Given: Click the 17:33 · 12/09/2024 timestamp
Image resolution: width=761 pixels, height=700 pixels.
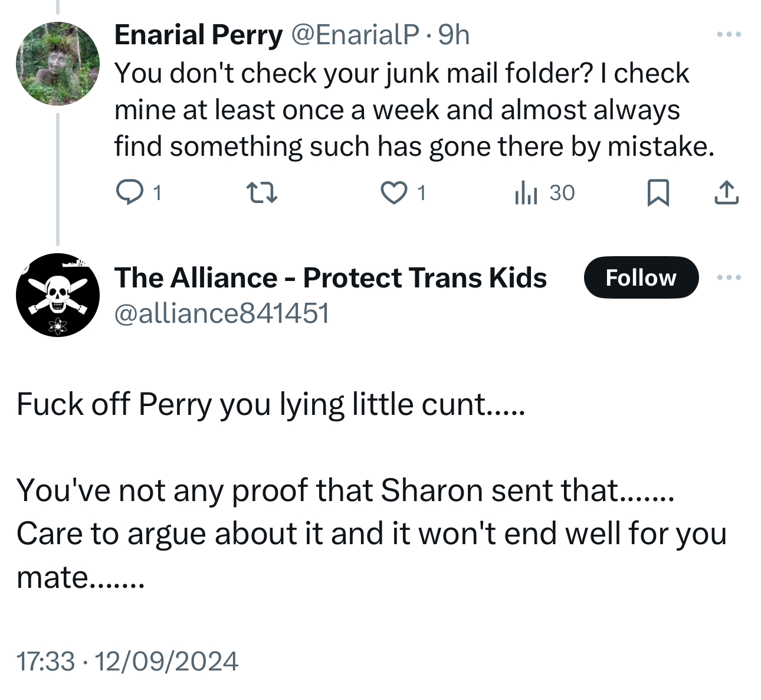Looking at the screenshot, I should (x=127, y=661).
